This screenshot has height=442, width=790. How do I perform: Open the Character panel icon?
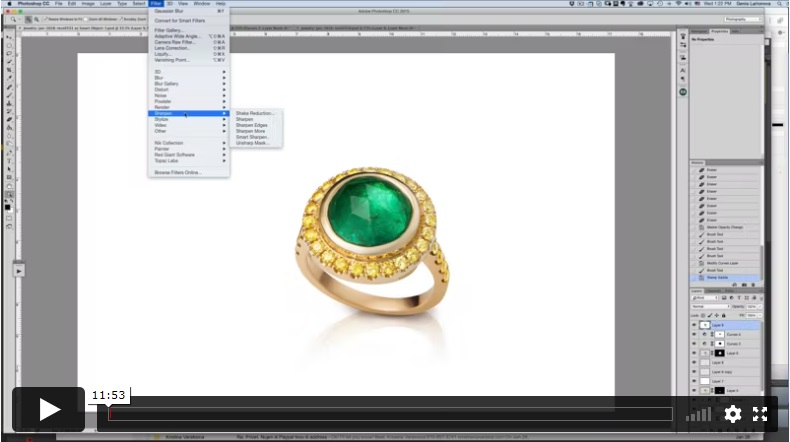click(x=683, y=71)
